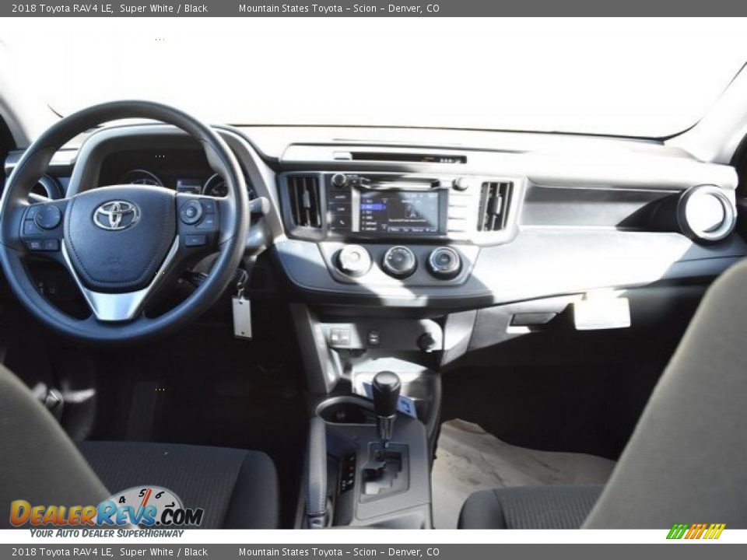Screen dimensions: 747x560
Task: Select the bottom menu bar on the touchscreen
Action: tap(412, 229)
